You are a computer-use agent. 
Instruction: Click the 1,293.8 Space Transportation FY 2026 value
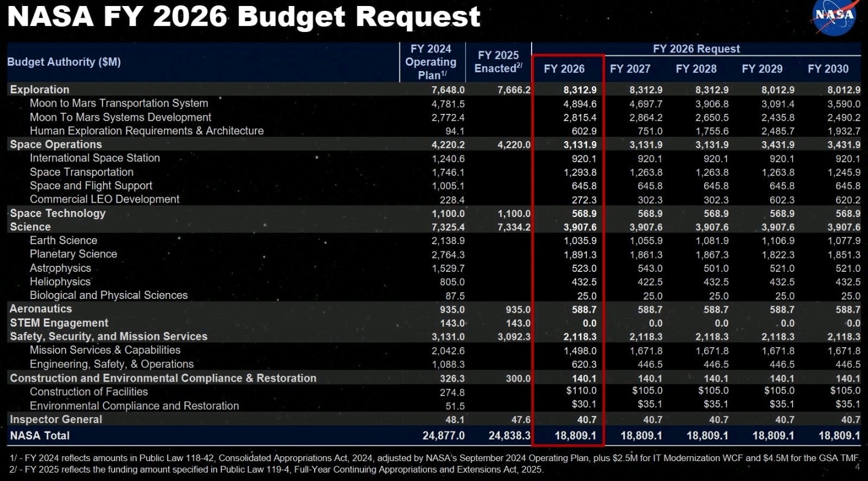click(580, 172)
